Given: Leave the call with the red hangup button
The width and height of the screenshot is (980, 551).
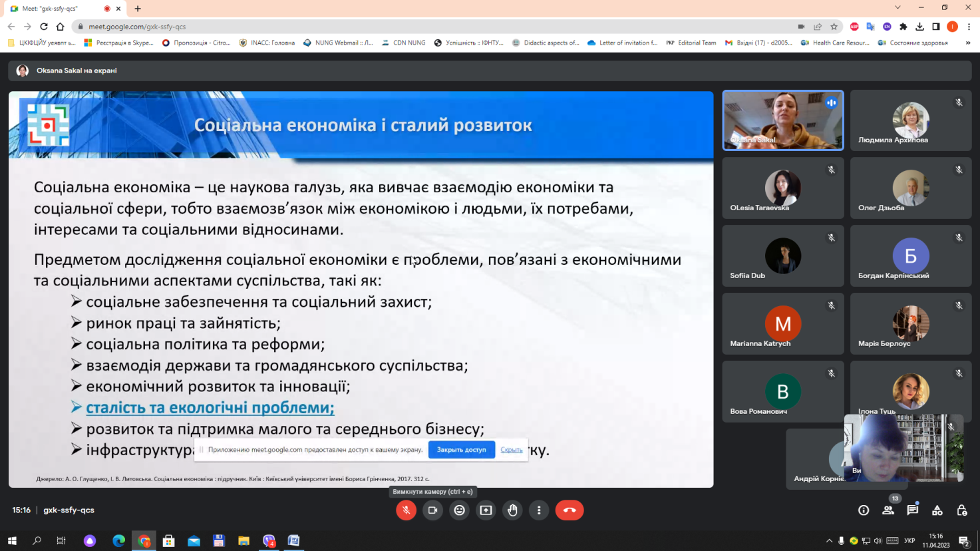Looking at the screenshot, I should pyautogui.click(x=570, y=510).
